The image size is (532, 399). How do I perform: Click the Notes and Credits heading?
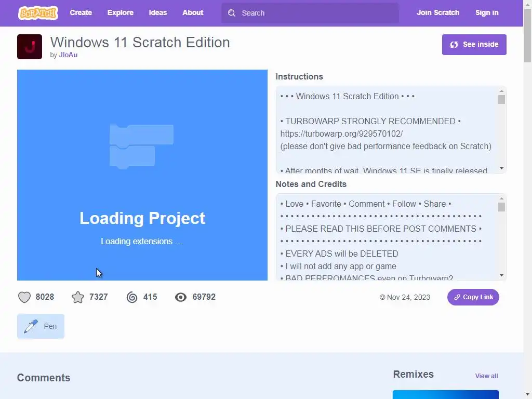[x=311, y=184]
